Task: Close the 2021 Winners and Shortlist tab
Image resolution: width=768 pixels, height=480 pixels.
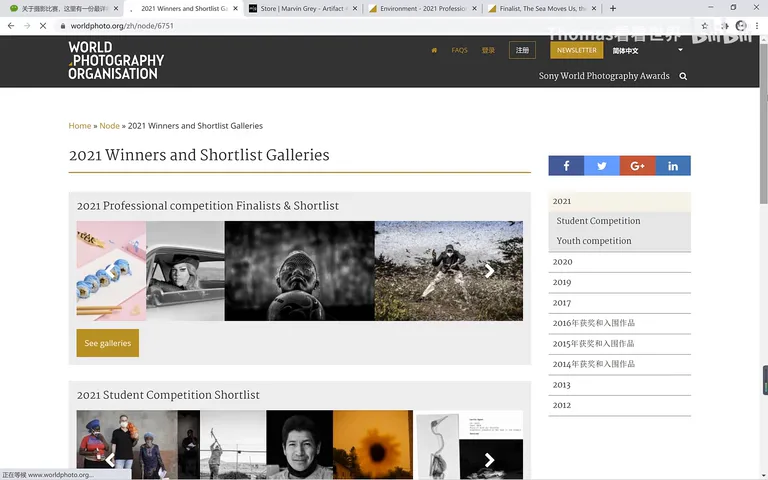Action: pos(236,8)
